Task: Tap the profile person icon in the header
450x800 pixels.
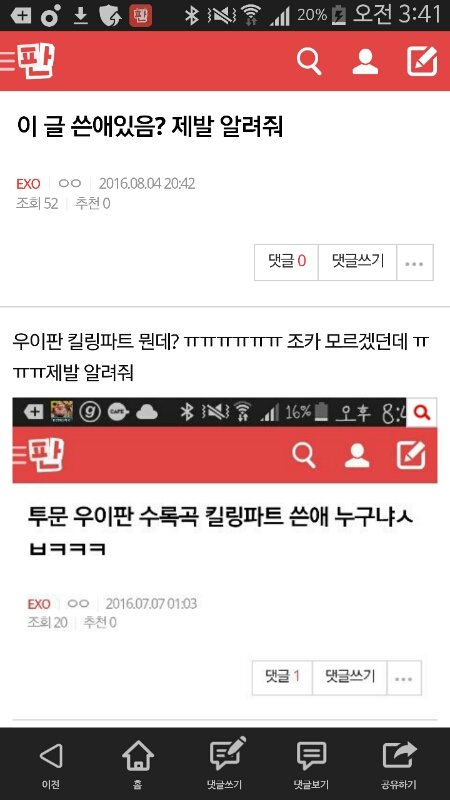Action: [365, 61]
